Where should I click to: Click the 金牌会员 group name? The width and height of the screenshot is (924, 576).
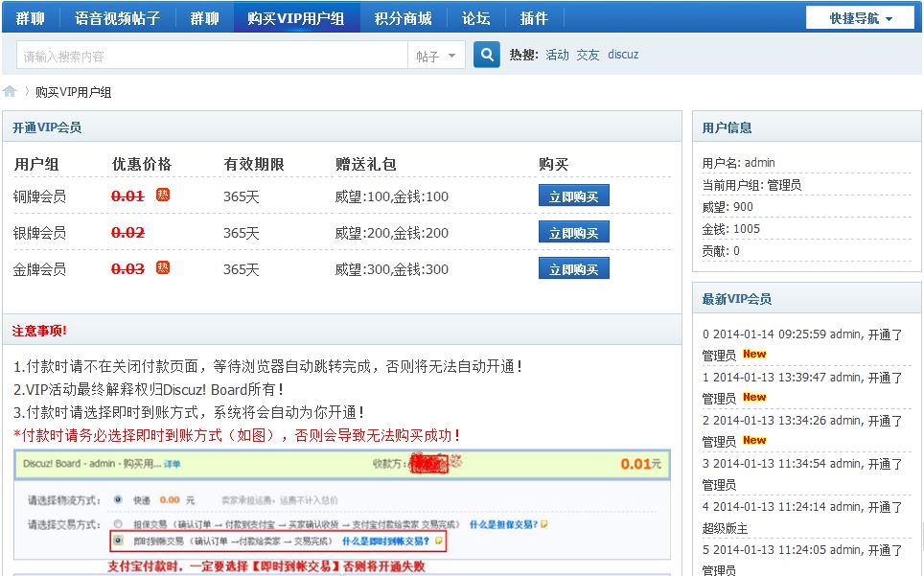click(39, 269)
